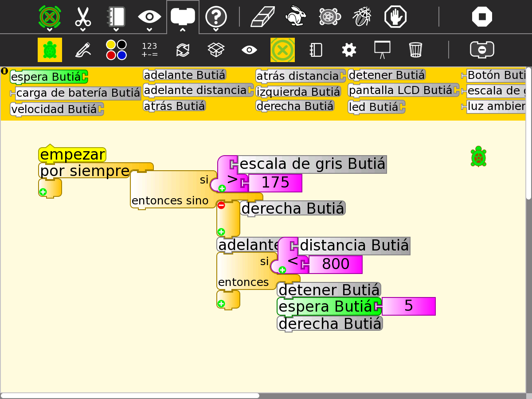Pick 'adelante Butiá' block from palette

(x=184, y=75)
